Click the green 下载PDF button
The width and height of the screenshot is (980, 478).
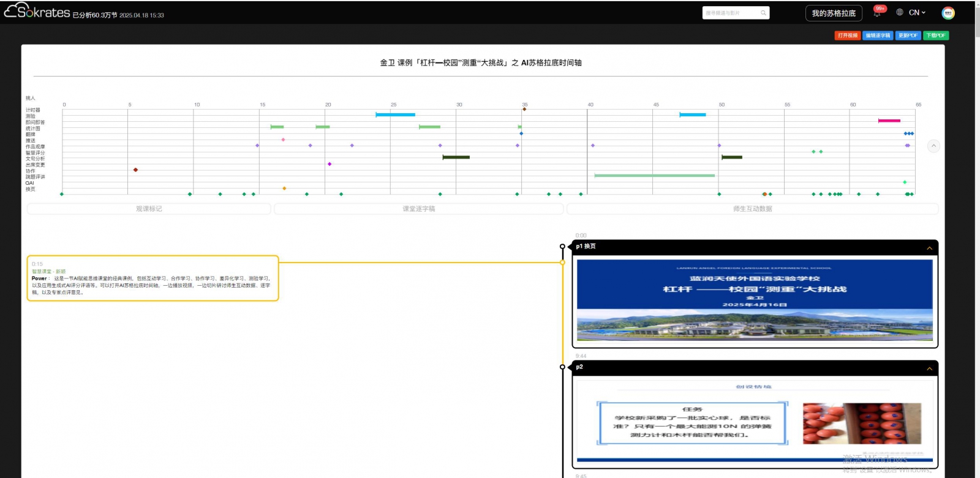click(936, 35)
